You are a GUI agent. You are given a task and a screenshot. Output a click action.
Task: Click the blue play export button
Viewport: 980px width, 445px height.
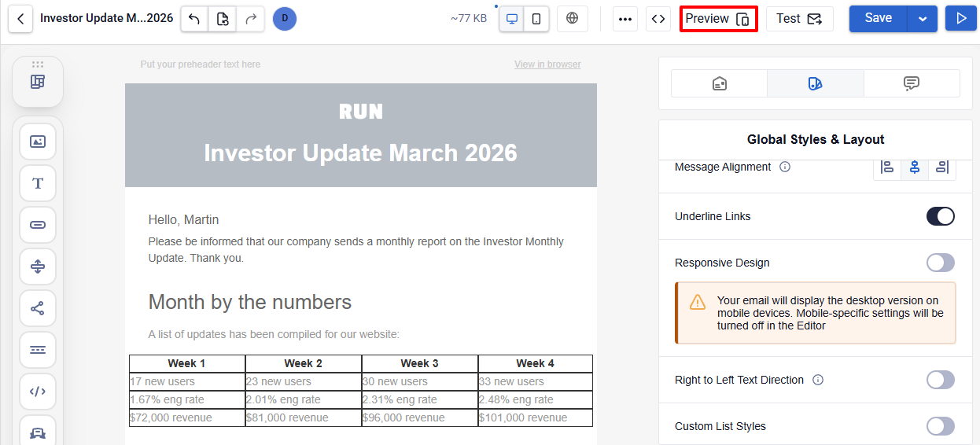coord(961,19)
